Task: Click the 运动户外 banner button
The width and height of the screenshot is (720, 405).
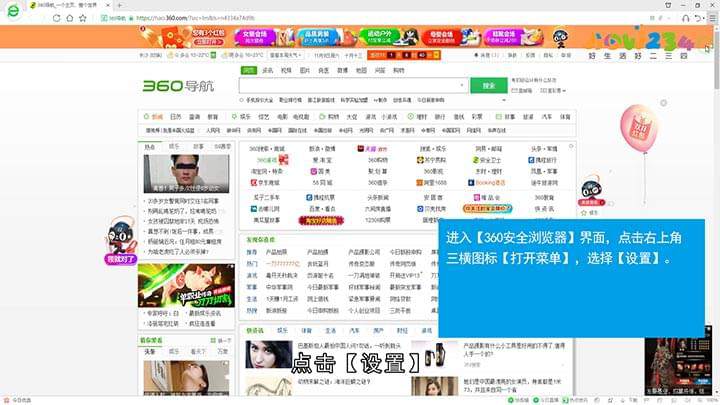Action: pyautogui.click(x=379, y=37)
